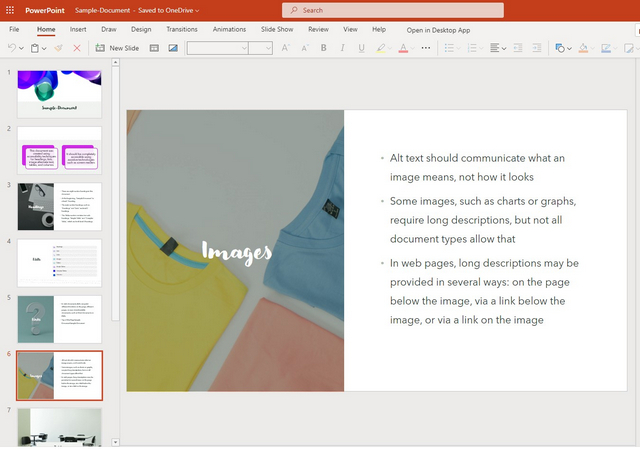Click slide panel scroll up arrow
Image resolution: width=640 pixels, height=450 pixels.
(116, 62)
